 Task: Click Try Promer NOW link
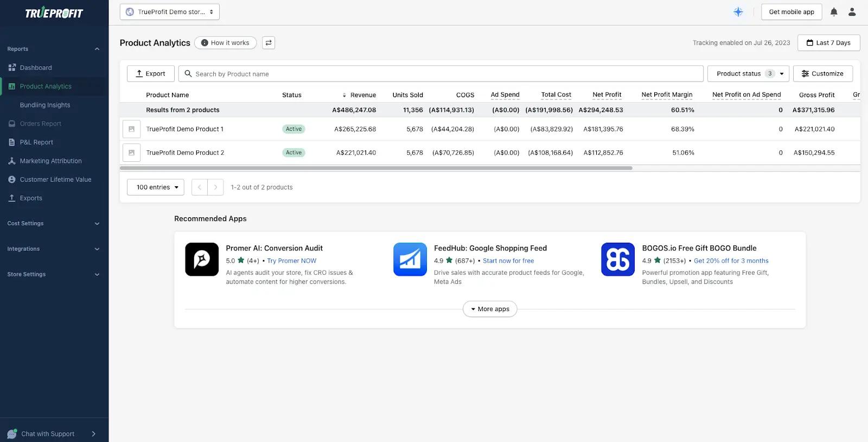pyautogui.click(x=292, y=261)
